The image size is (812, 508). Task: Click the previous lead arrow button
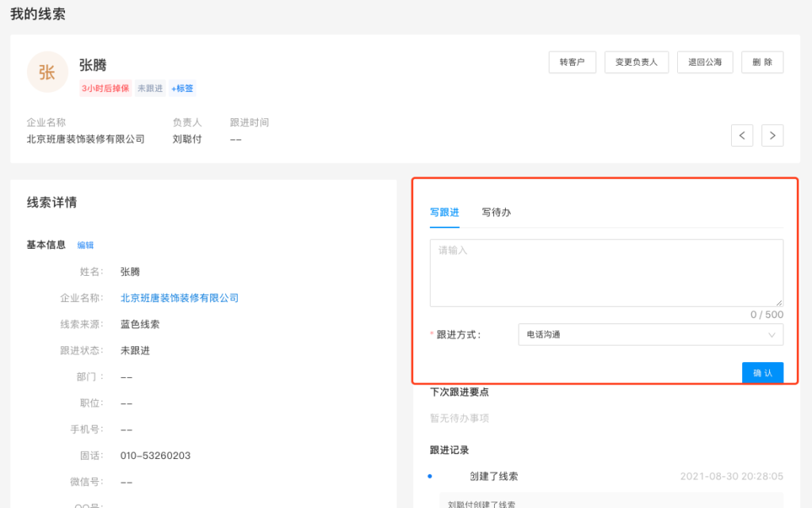click(741, 136)
